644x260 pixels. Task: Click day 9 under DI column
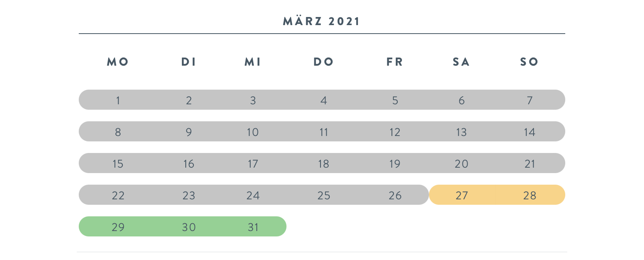189,132
